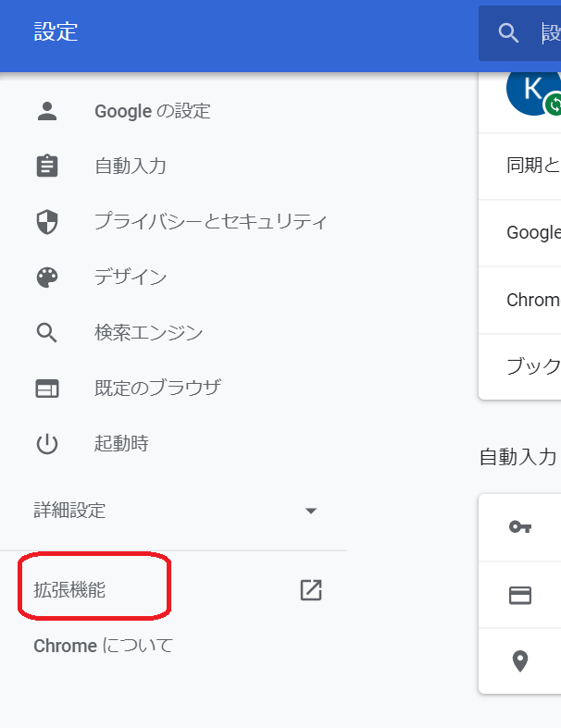Click the location pin addresses icon
The height and width of the screenshot is (728, 561).
click(520, 661)
